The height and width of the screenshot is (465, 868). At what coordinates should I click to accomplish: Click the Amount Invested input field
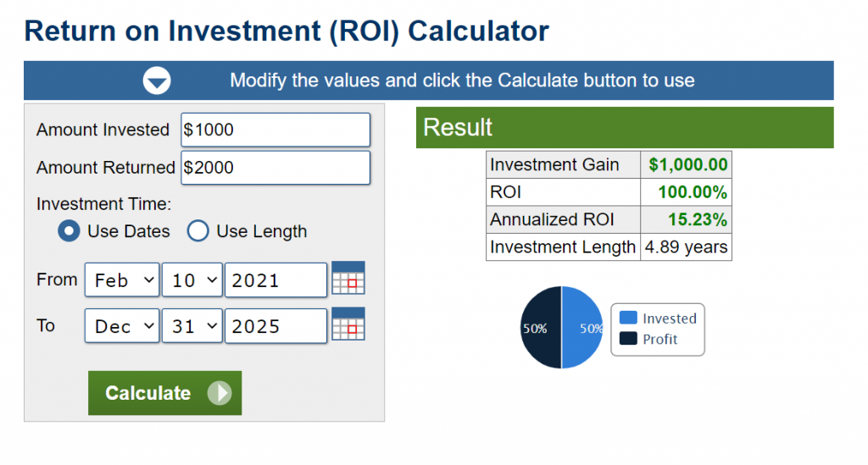tap(275, 130)
